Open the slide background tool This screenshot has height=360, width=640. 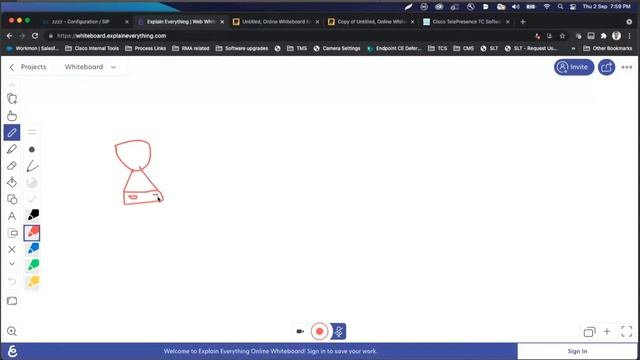pos(12,301)
